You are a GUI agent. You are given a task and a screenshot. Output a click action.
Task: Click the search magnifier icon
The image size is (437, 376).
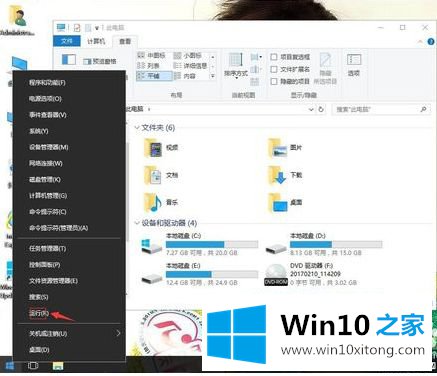coord(423,109)
